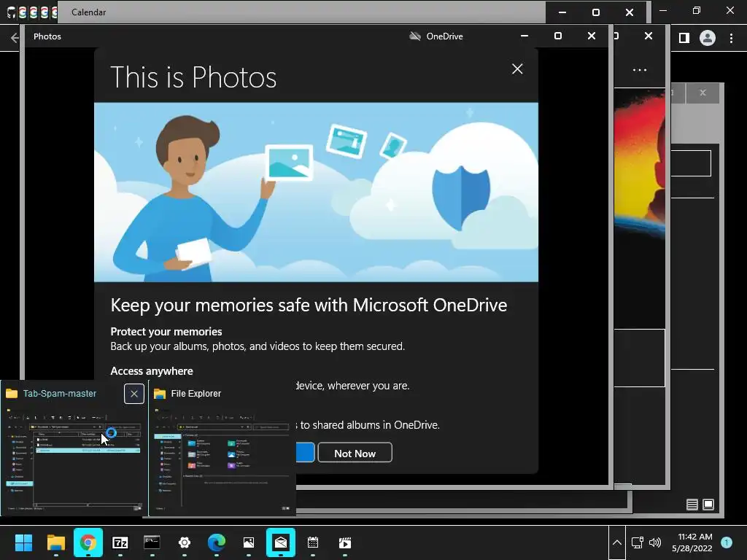This screenshot has height=560, width=747.
Task: Go back with the Chrome back arrow
Action: (x=15, y=38)
